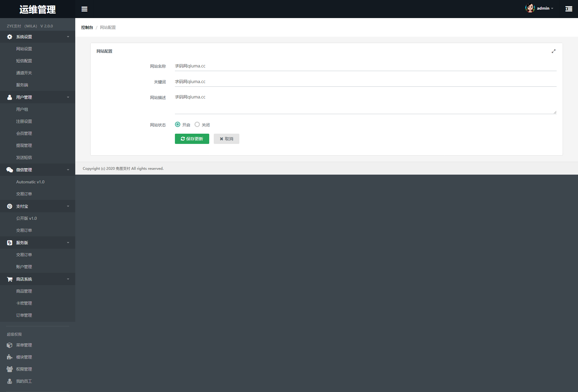Click the 取消 button

click(x=226, y=139)
